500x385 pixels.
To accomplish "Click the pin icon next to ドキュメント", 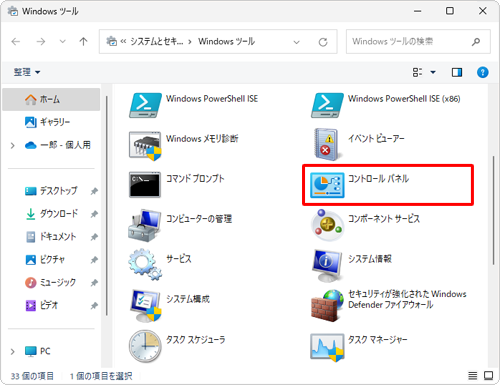I will coord(94,237).
